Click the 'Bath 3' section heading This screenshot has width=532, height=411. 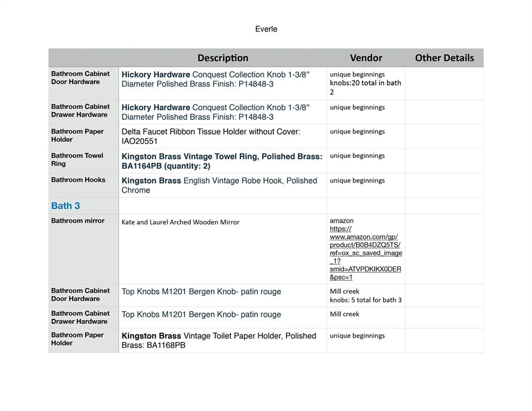click(x=65, y=205)
